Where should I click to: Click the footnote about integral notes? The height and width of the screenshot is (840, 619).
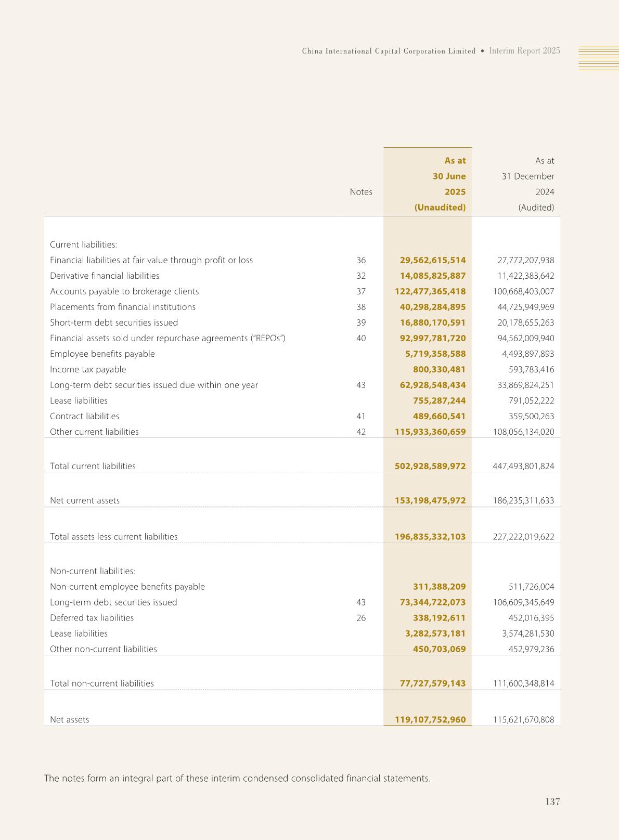(x=237, y=778)
